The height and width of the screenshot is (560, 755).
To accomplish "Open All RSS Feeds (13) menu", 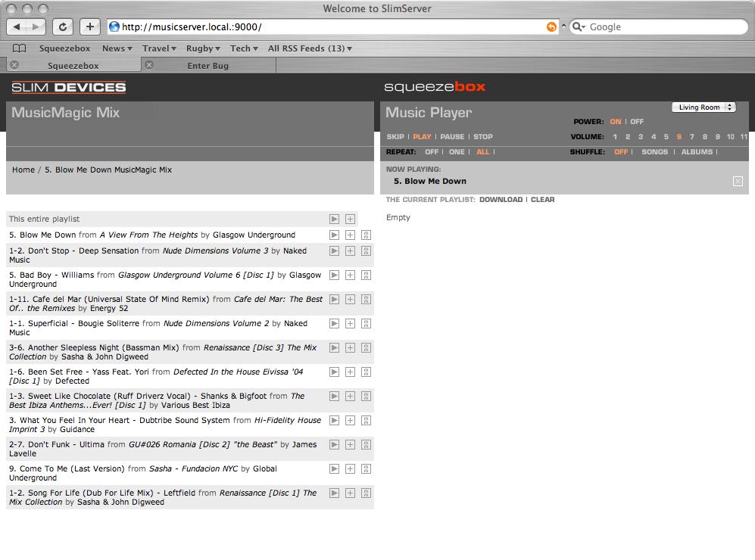I will click(310, 48).
